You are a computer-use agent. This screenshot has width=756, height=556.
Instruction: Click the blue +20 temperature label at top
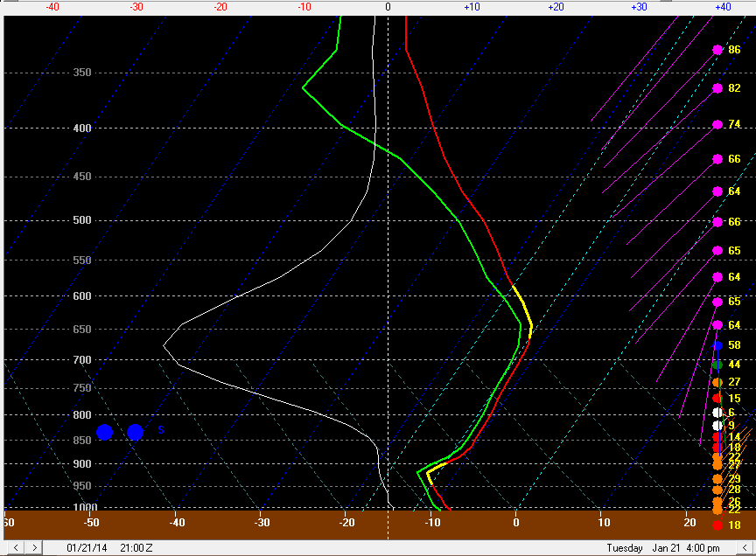point(556,6)
